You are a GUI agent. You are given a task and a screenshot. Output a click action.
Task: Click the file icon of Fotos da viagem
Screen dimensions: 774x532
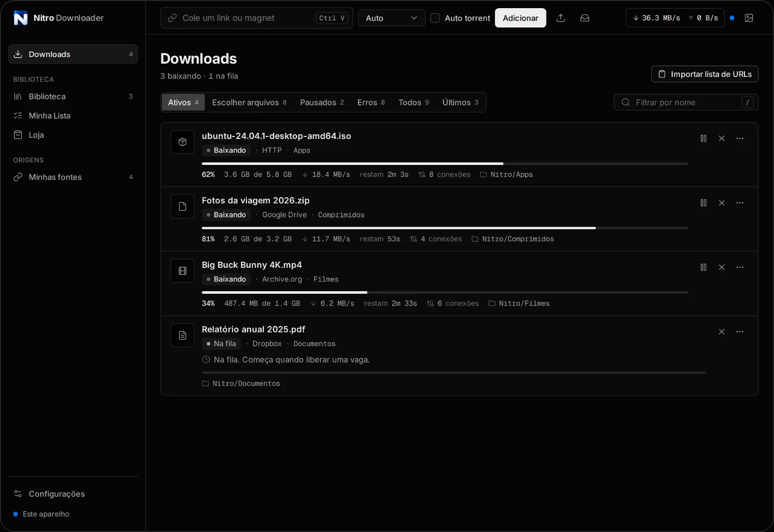coord(182,206)
